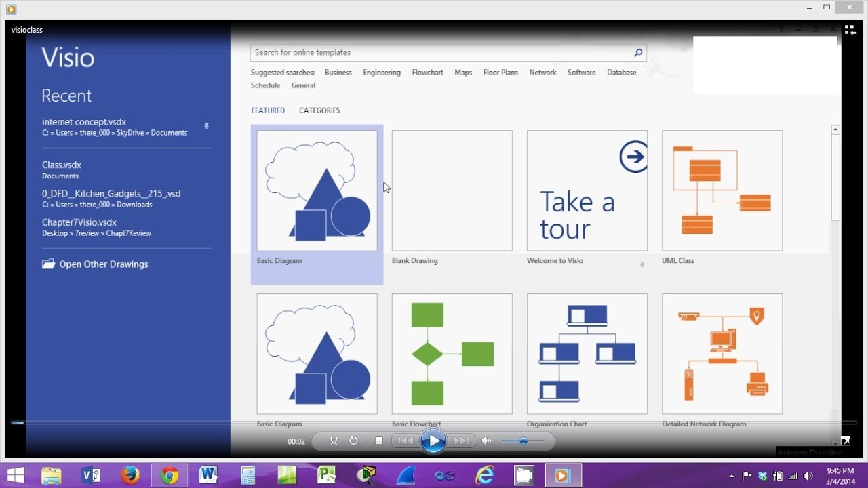
Task: Open File Explorer from the taskbar
Action: click(x=52, y=475)
